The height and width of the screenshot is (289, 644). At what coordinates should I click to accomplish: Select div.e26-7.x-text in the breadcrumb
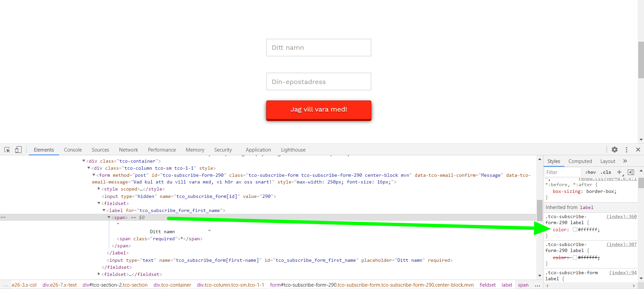coord(60,285)
